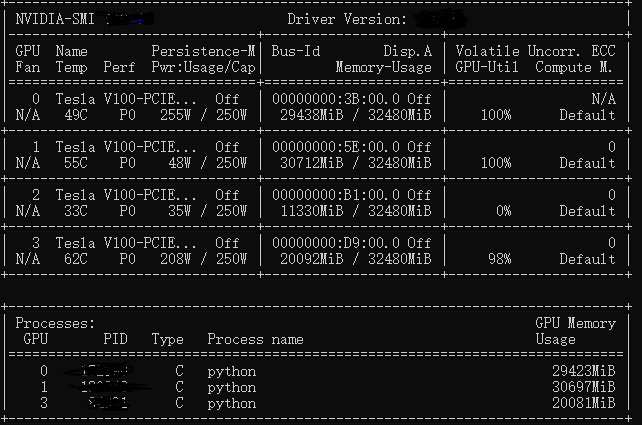
Task: Select bus id 00000000:B1:00.0
Action: [336, 194]
